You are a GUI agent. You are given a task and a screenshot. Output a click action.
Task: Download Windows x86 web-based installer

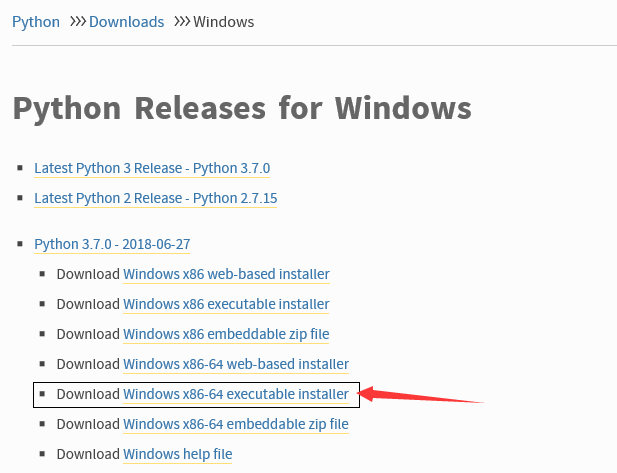pyautogui.click(x=226, y=274)
